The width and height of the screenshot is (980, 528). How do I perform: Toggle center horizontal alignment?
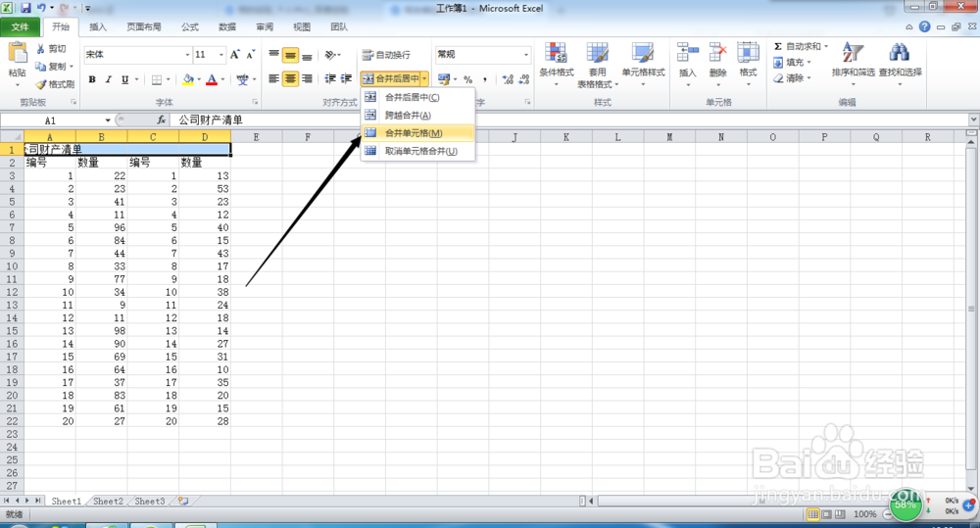click(x=291, y=78)
